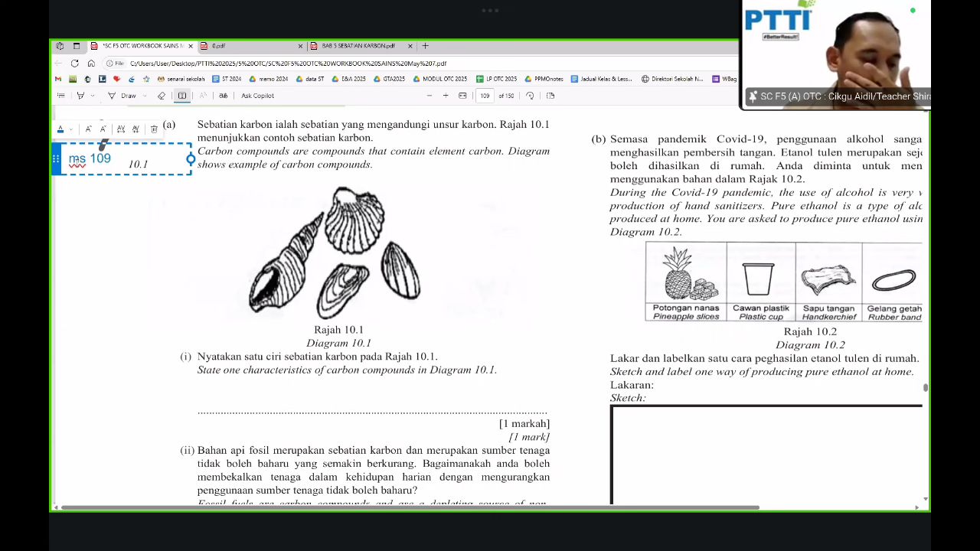Rotate the PDF page
The width and height of the screenshot is (980, 551).
530,96
